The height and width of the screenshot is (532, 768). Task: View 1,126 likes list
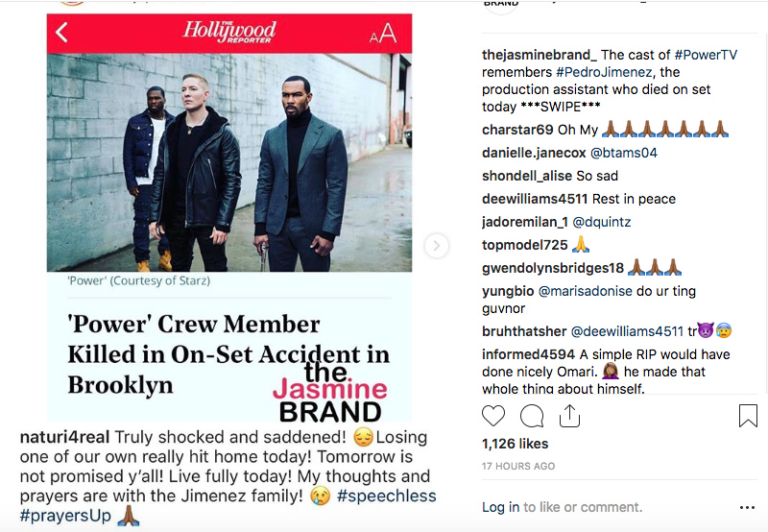click(515, 444)
